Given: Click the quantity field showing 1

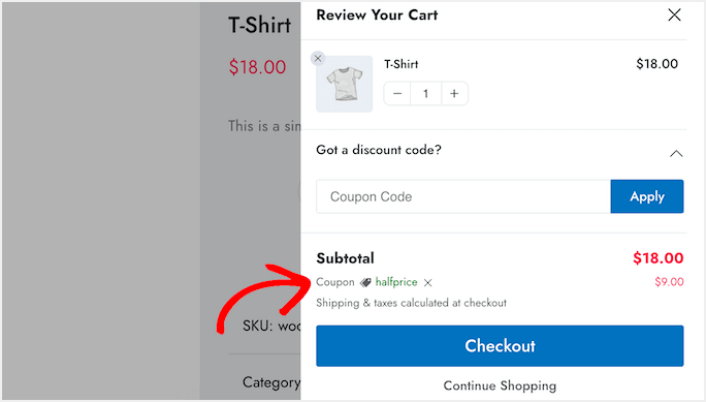Looking at the screenshot, I should pos(425,94).
